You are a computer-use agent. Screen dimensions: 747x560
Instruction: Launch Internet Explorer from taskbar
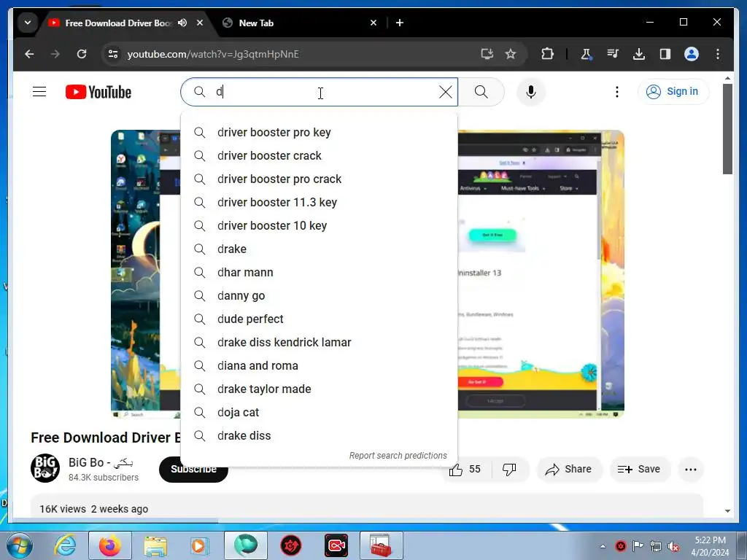click(x=65, y=545)
